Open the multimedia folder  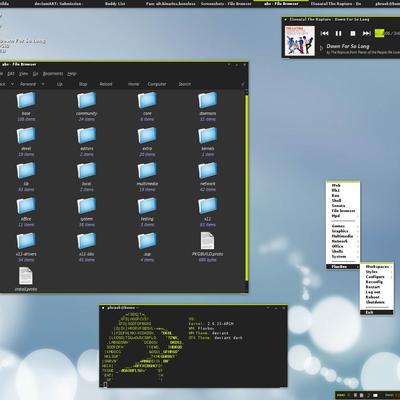point(147,171)
